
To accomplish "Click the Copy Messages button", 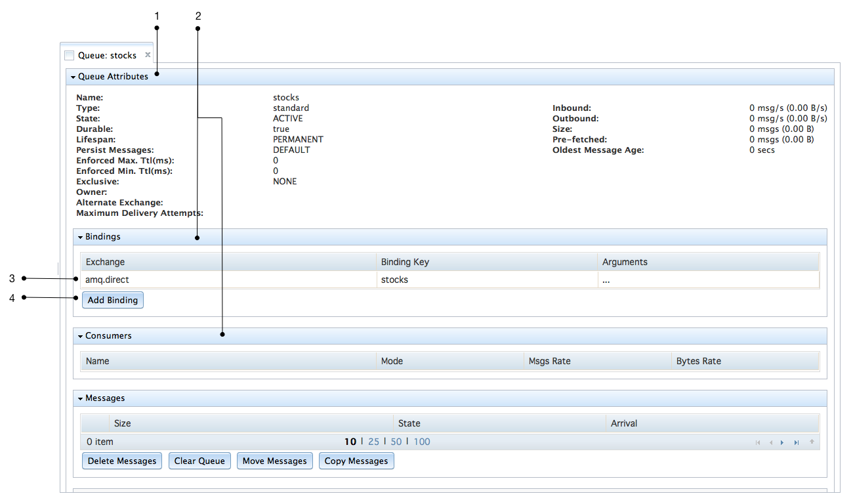I will [x=356, y=461].
